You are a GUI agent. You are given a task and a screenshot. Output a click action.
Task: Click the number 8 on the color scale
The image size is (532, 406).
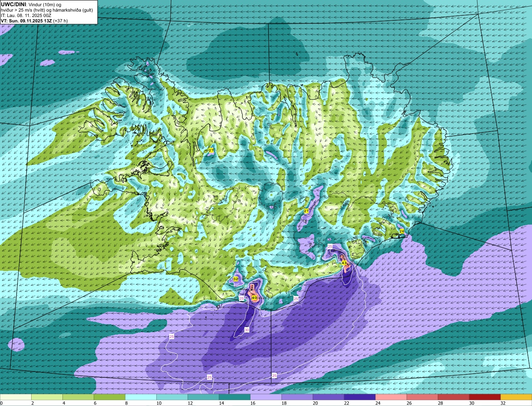coord(126,403)
